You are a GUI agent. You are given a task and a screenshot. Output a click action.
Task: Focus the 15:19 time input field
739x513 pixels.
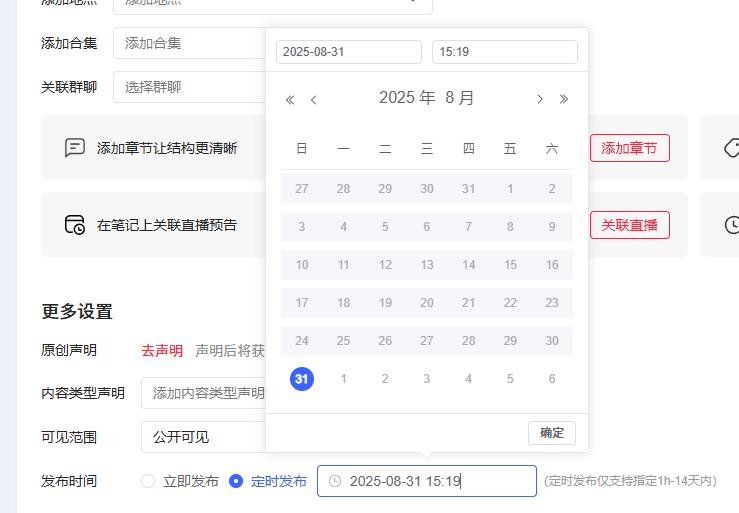[x=505, y=52]
